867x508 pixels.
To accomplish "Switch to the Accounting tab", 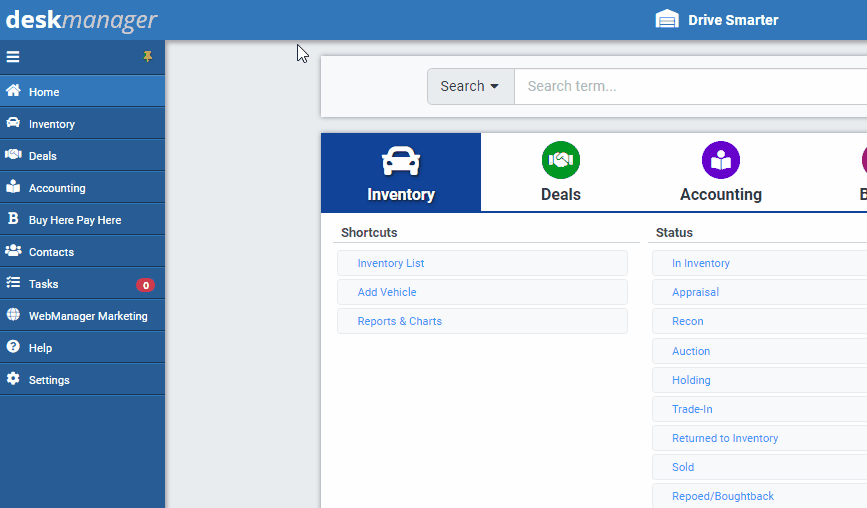I will (x=721, y=172).
